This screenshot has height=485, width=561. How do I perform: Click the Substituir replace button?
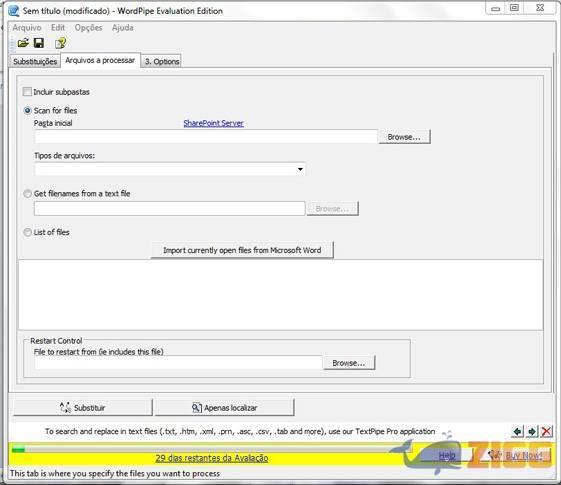click(x=83, y=408)
